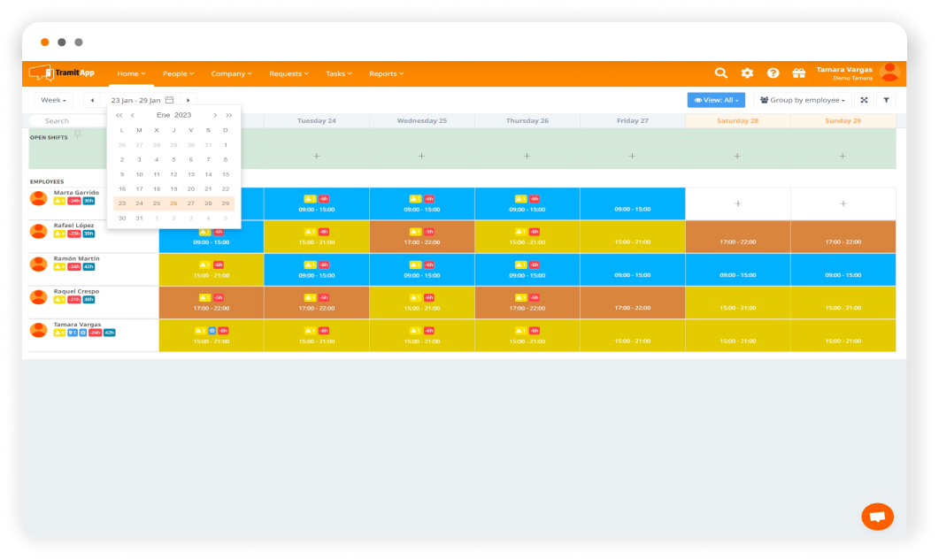Open the gift box icon
The height and width of the screenshot is (560, 939).
coord(798,73)
